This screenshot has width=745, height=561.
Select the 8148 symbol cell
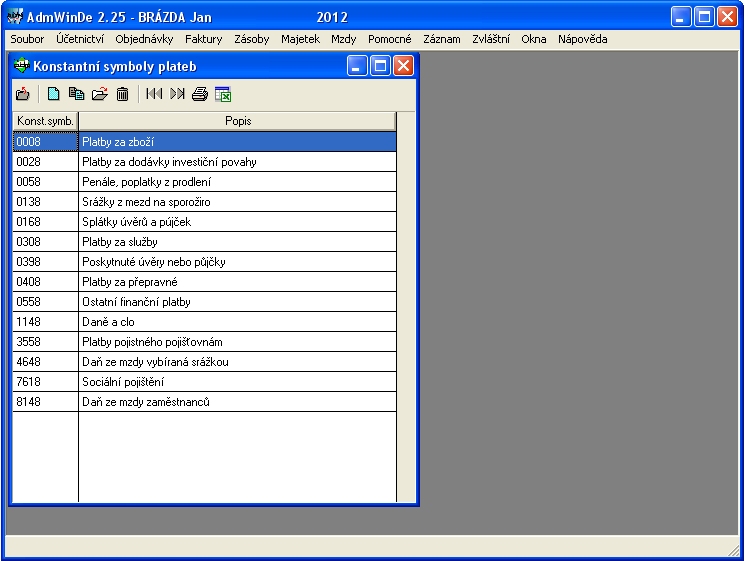point(45,401)
